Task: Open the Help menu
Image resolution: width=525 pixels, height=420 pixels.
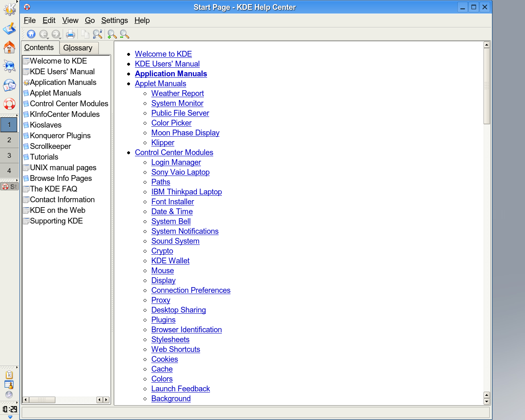Action: tap(142, 21)
